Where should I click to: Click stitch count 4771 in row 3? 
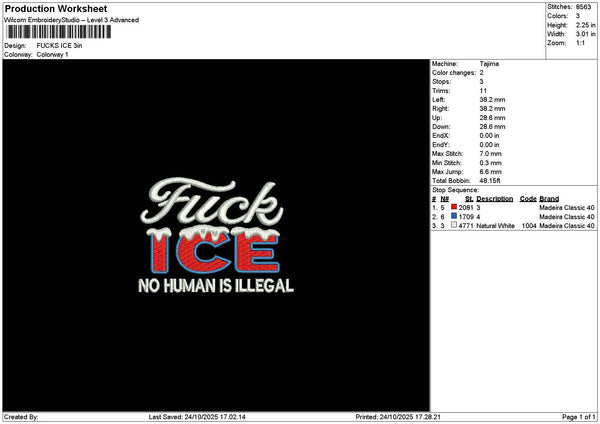(466, 226)
